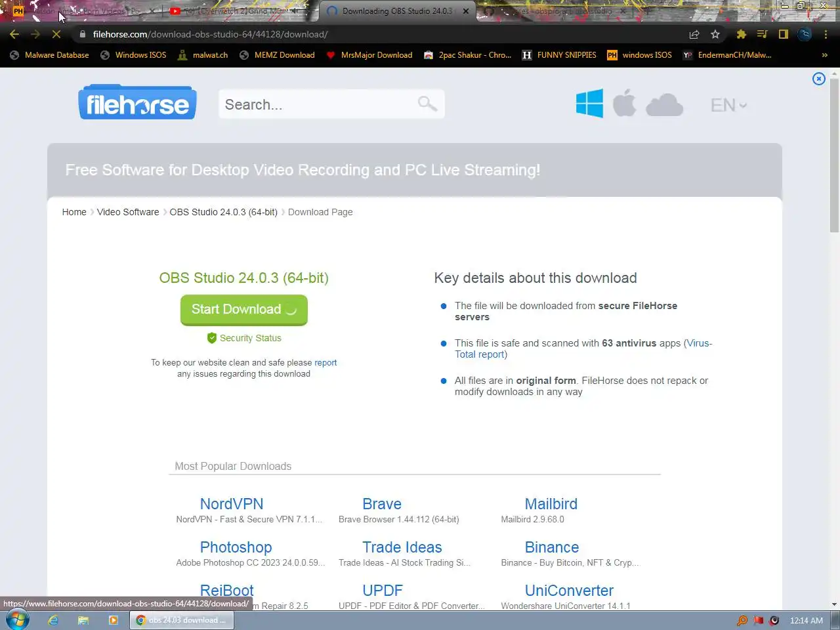The height and width of the screenshot is (630, 840).
Task: Click the page's vertical scrollbar thumb
Action: 834,154
